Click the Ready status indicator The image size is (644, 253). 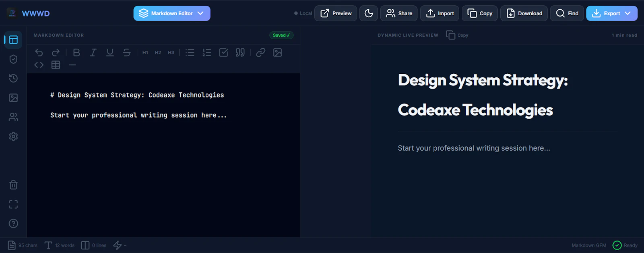625,245
